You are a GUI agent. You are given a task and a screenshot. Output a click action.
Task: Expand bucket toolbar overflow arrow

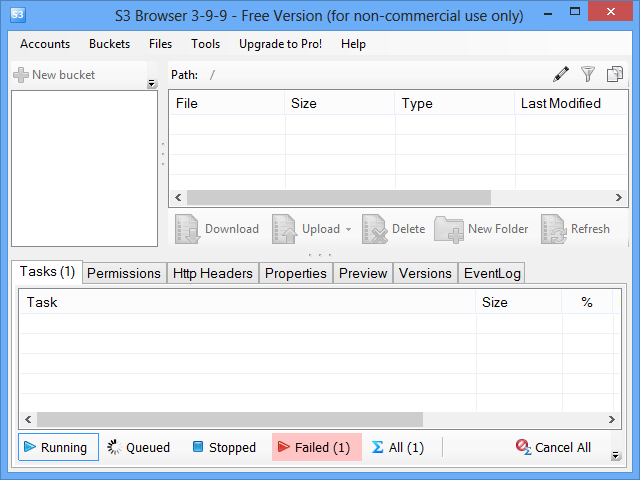151,83
